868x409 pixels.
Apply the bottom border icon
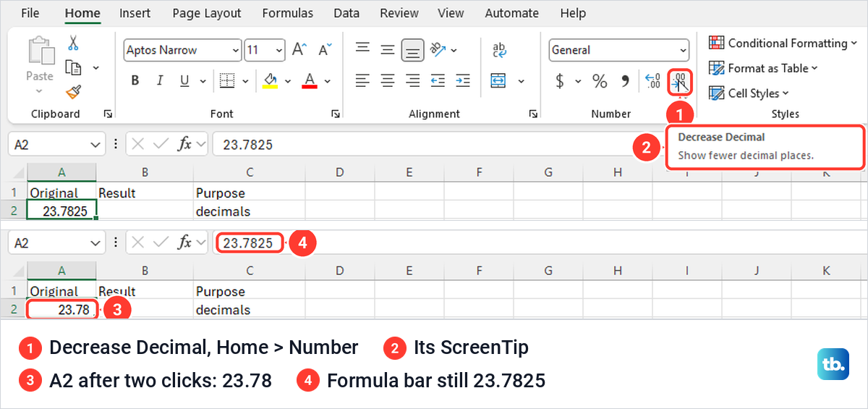click(227, 80)
